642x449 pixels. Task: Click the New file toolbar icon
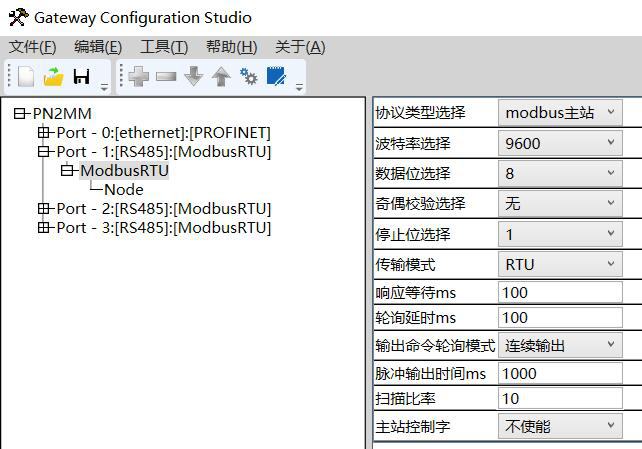pos(26,76)
